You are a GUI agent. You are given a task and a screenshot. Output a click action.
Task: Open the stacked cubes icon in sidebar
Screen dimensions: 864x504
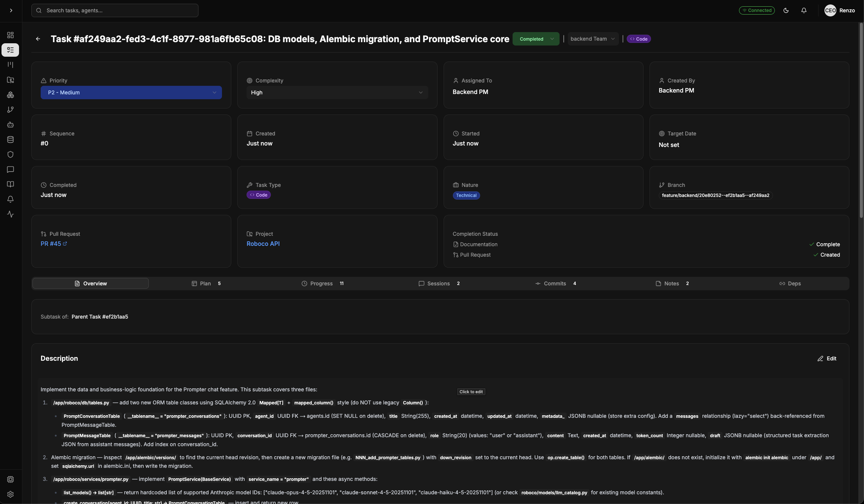pyautogui.click(x=10, y=95)
